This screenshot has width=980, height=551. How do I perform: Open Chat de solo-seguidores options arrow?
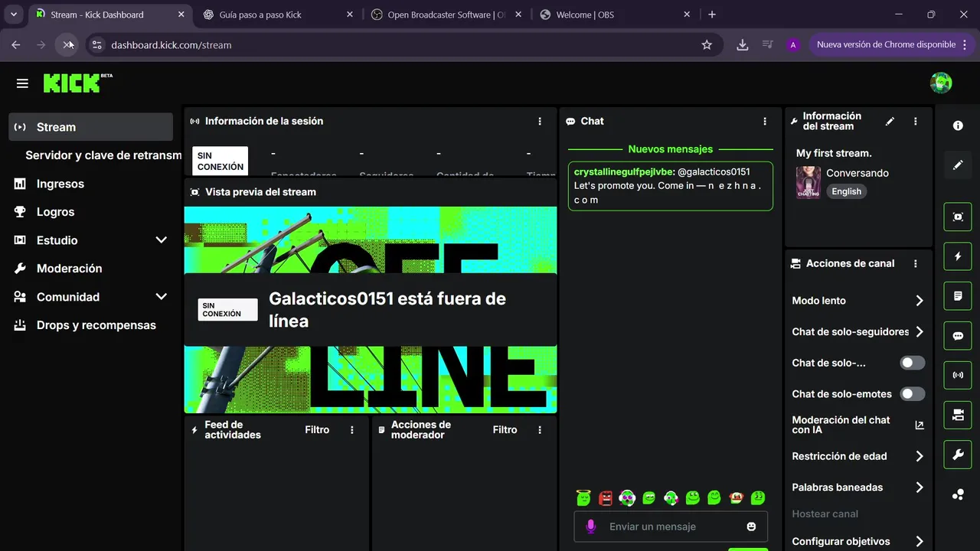920,332
